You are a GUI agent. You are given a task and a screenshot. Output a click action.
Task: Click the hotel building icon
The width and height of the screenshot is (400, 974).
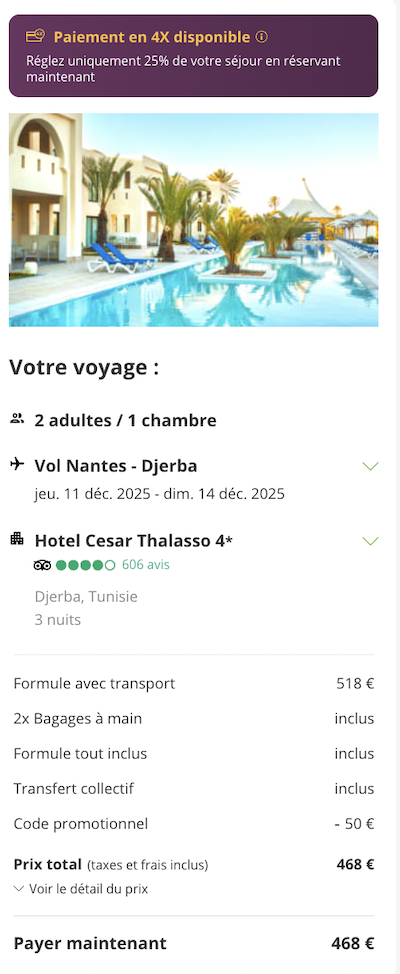[x=17, y=539]
